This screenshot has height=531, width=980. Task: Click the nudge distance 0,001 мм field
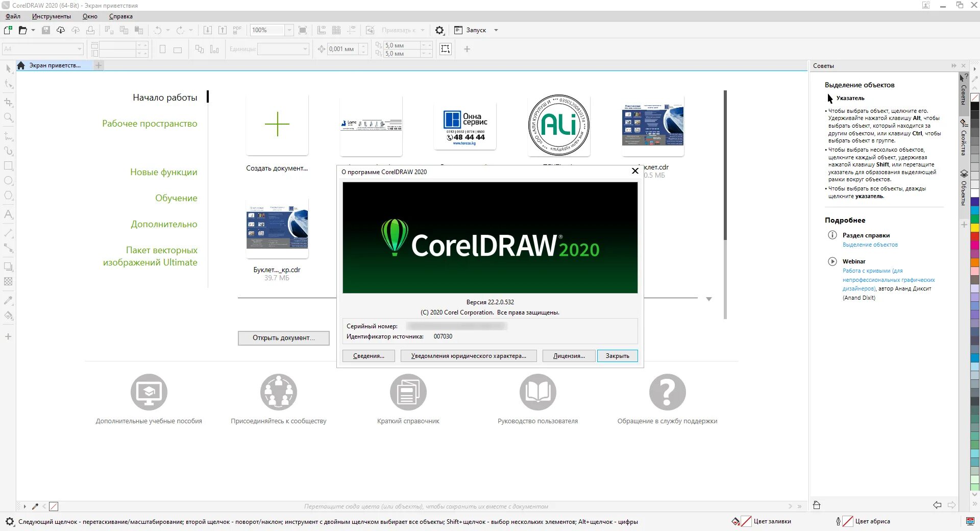(342, 49)
